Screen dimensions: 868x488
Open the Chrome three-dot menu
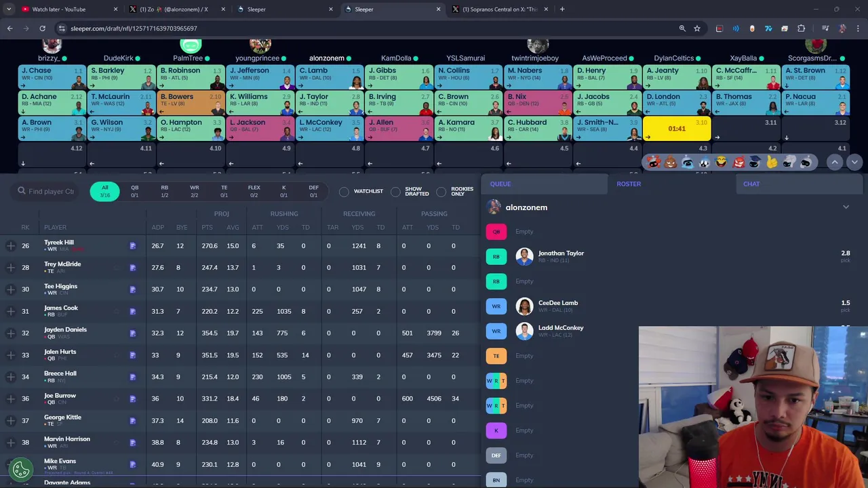coord(858,28)
